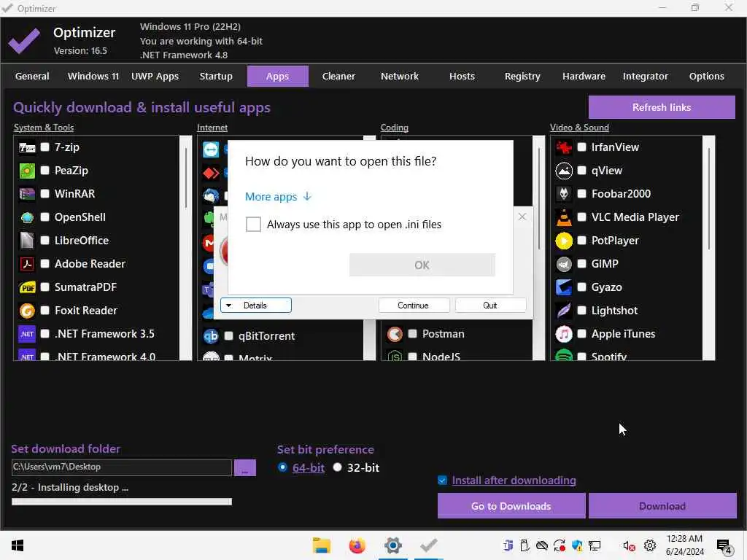Switch to the Cleaner tab
The width and height of the screenshot is (747, 560).
coord(338,76)
